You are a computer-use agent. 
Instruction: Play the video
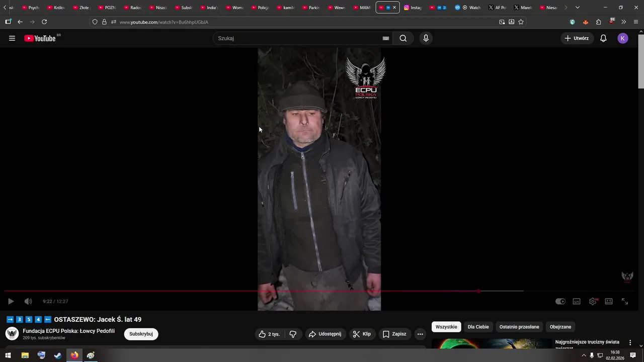11,301
